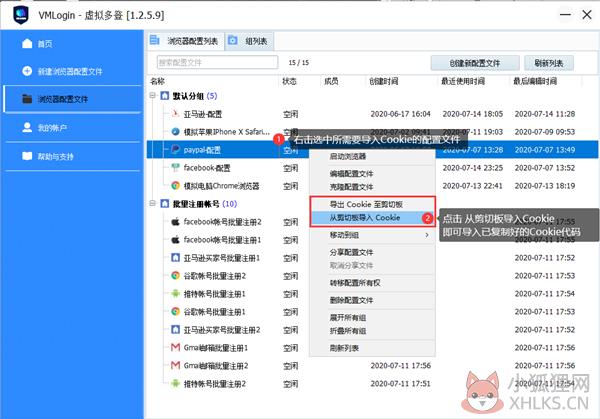This screenshot has height=419, width=600.
Task: Click the Android icon of 推特帐号批量注册2
Action: (x=175, y=383)
